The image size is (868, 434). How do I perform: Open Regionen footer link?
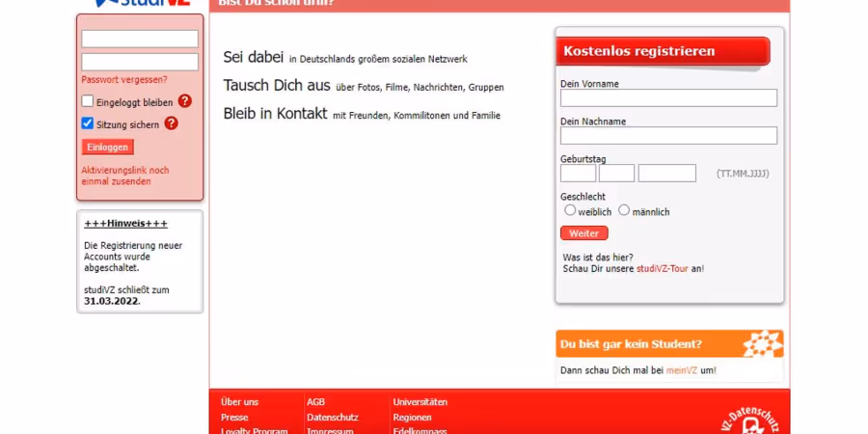click(x=413, y=418)
